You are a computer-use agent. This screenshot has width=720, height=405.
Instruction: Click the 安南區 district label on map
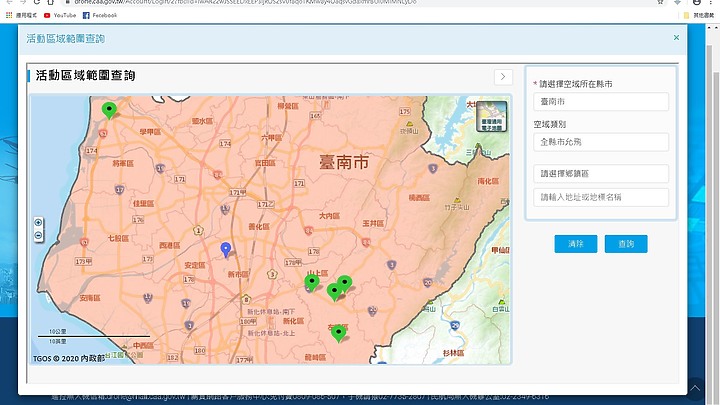[x=90, y=298]
